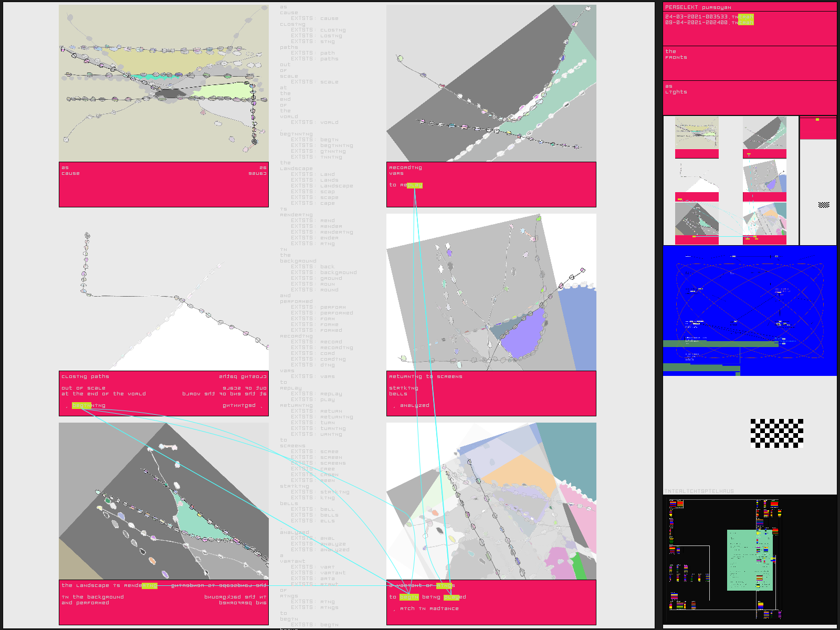Select "as lights" pink panel
Image resolution: width=840 pixels, height=630 pixels.
pos(749,98)
